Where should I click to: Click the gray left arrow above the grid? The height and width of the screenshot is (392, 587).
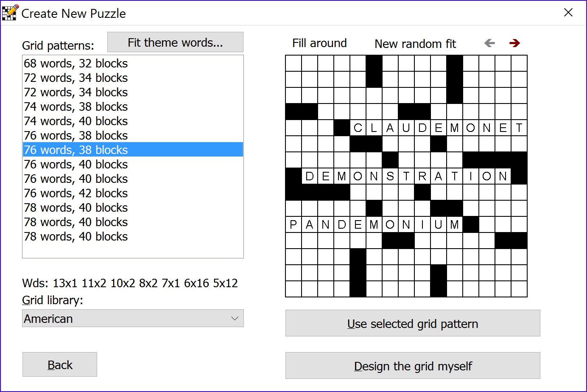click(x=489, y=43)
